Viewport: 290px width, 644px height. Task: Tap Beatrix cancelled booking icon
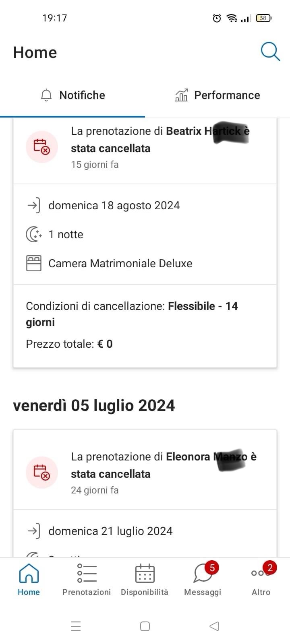42,147
